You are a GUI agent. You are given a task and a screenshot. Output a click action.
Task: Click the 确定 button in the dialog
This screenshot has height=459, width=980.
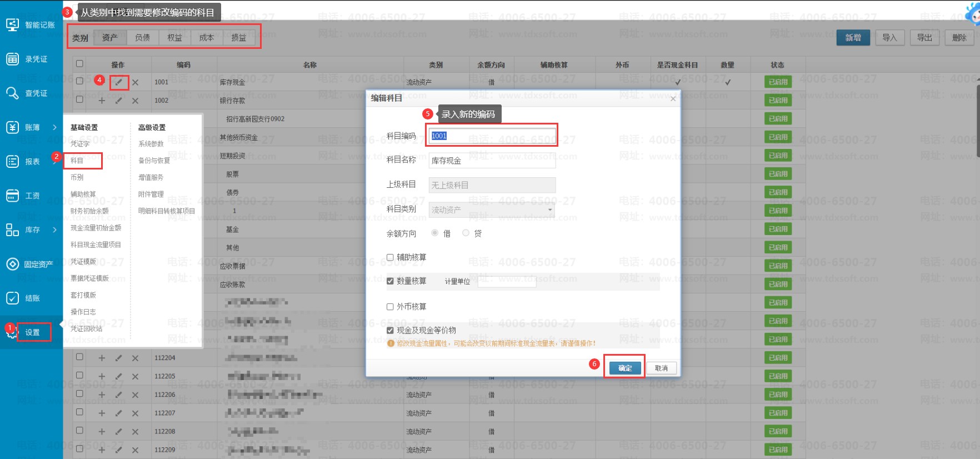click(625, 368)
